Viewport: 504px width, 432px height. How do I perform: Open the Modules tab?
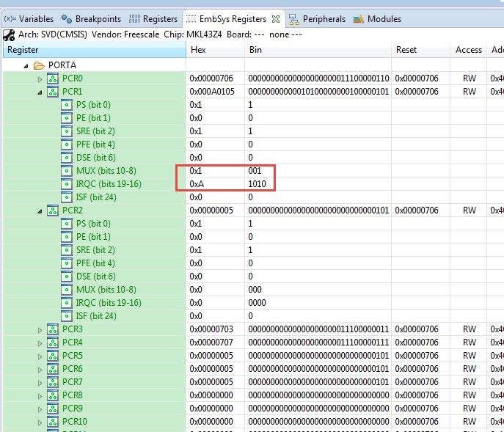pyautogui.click(x=377, y=19)
